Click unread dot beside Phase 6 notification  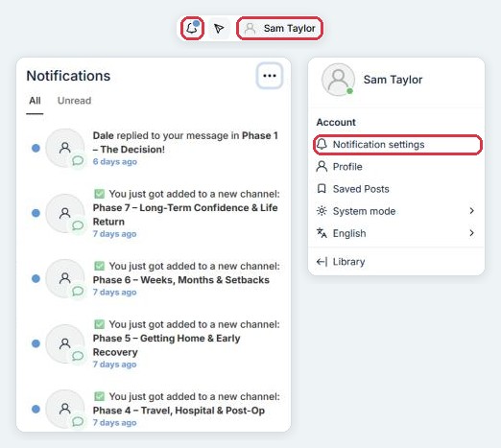36,278
